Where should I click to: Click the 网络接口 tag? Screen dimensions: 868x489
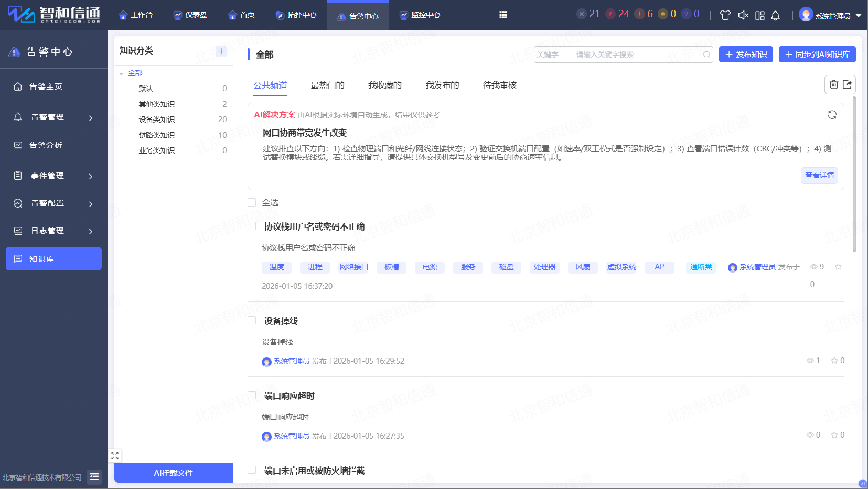353,267
